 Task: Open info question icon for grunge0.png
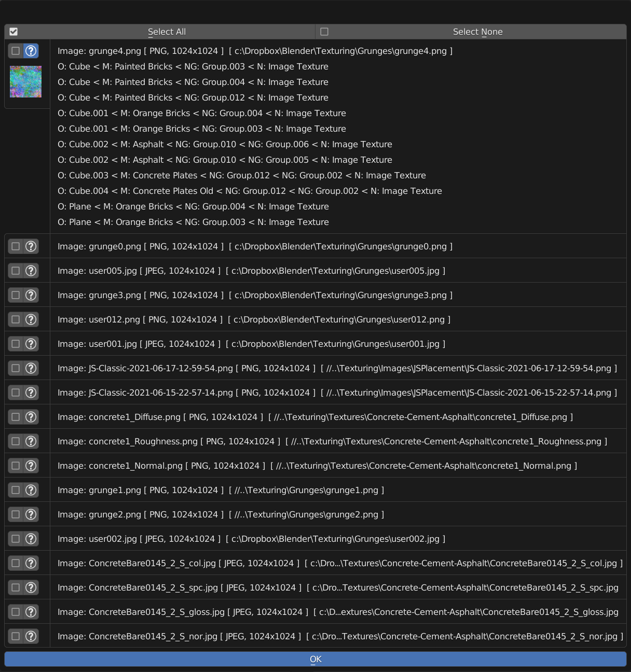(31, 246)
